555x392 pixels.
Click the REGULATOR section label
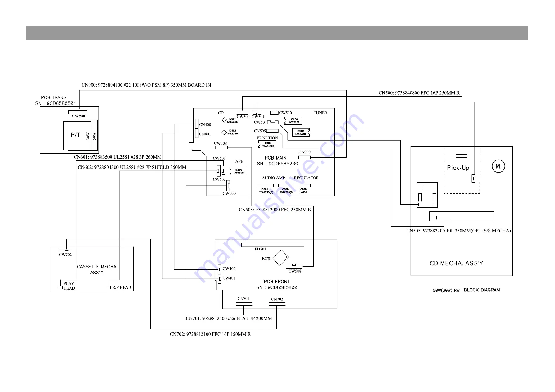(x=306, y=178)
